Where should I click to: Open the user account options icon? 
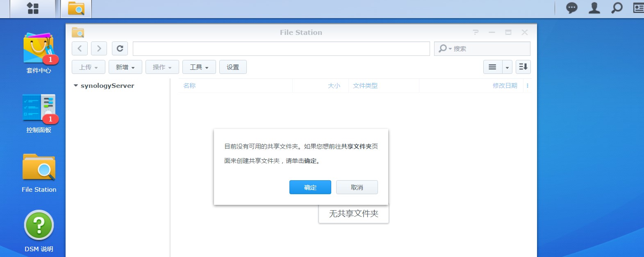click(x=594, y=8)
